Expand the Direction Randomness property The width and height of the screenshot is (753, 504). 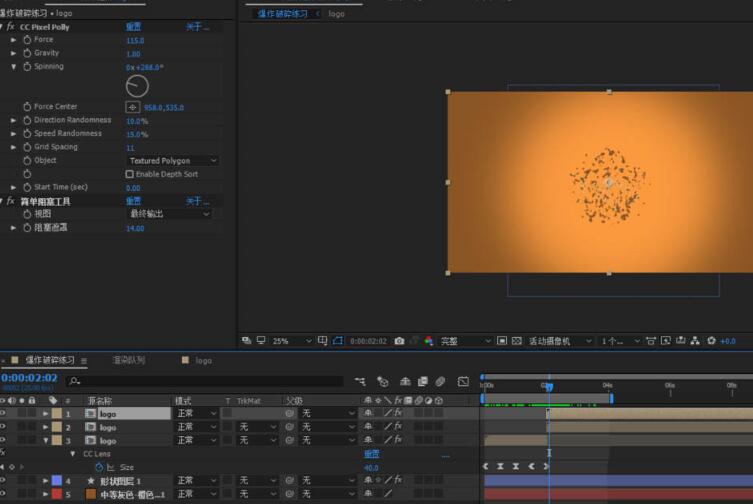[13, 120]
